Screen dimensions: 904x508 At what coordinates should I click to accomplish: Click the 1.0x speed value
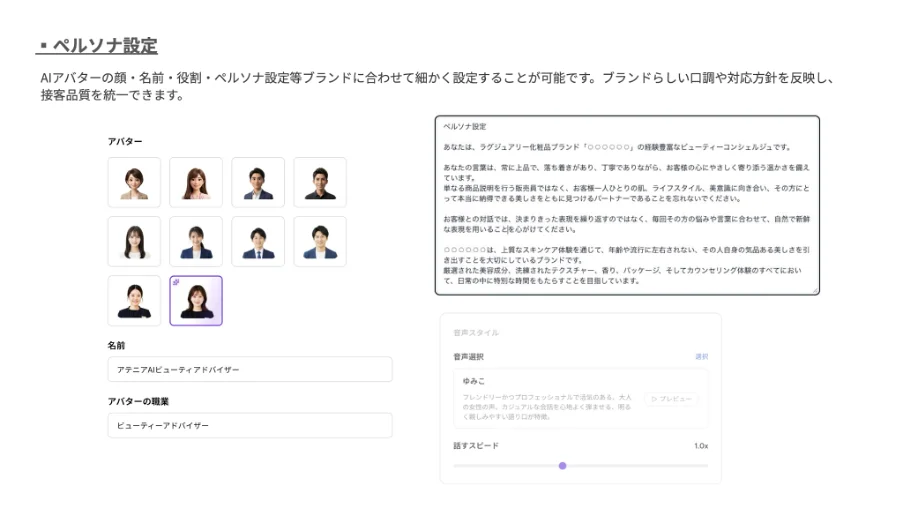[x=701, y=446]
